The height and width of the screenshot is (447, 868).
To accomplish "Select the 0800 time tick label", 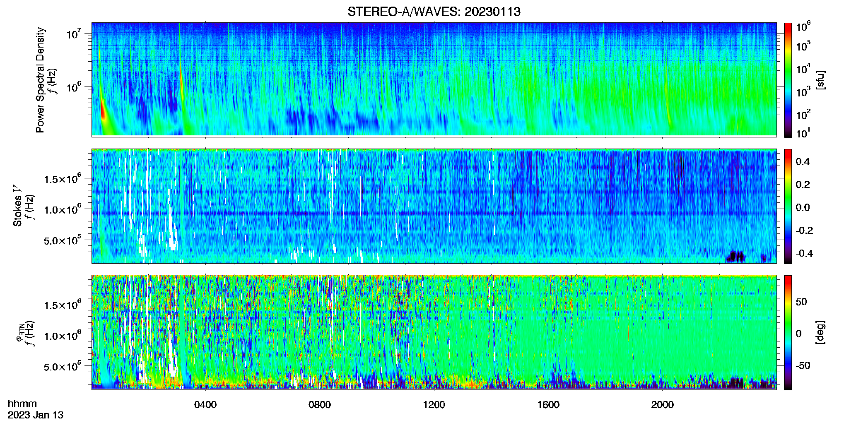I will point(320,405).
